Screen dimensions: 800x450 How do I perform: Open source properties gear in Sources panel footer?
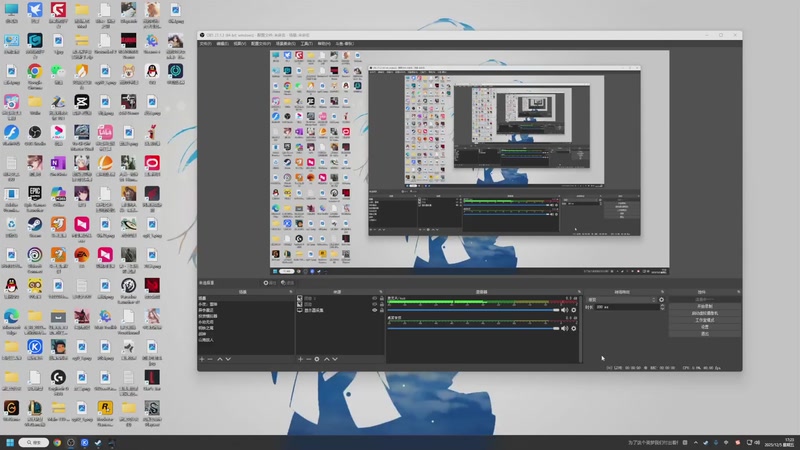pyautogui.click(x=317, y=359)
